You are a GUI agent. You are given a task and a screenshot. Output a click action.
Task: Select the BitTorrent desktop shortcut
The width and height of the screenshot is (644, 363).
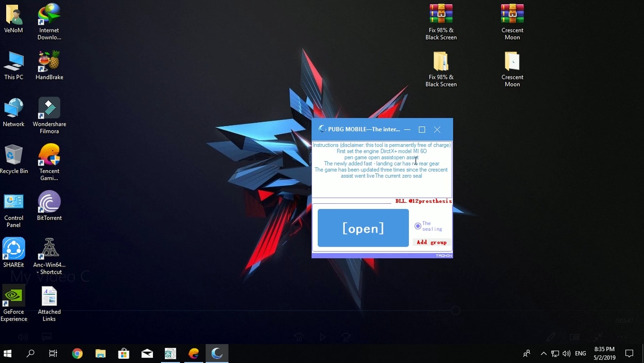click(49, 206)
